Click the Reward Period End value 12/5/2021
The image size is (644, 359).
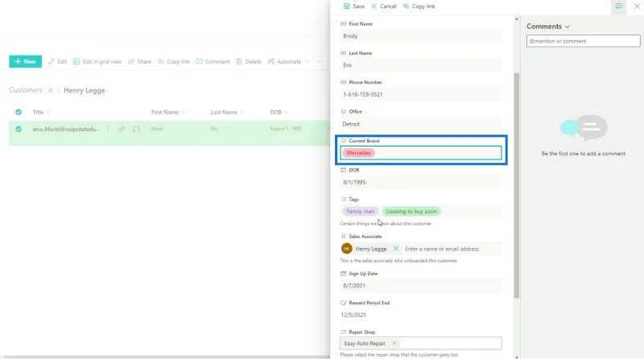tap(353, 315)
